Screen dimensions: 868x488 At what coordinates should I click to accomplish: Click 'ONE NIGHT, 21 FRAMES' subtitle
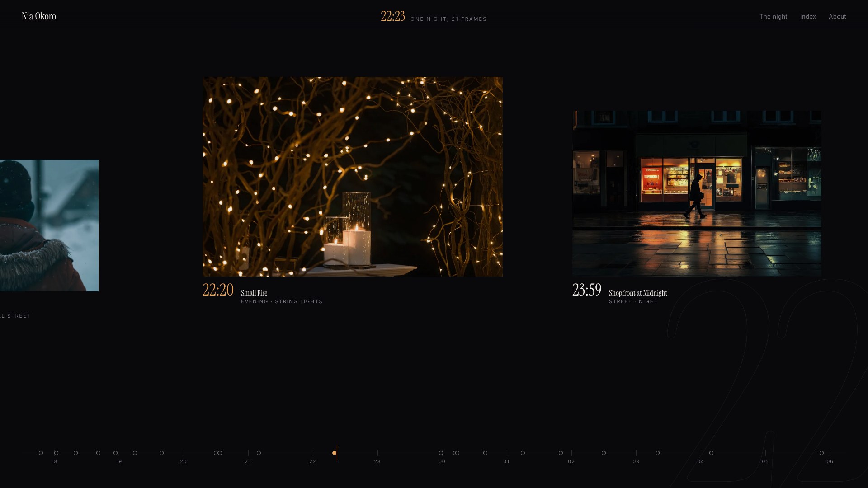click(x=448, y=19)
